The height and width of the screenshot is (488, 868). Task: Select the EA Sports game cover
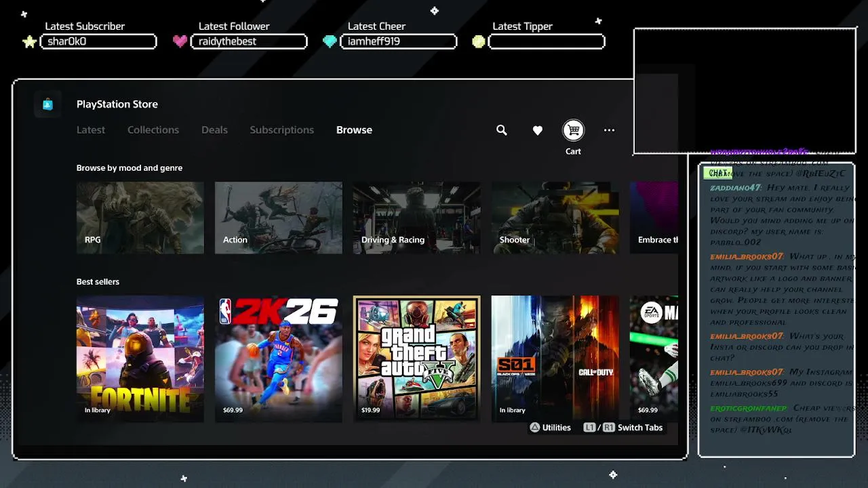(x=654, y=359)
